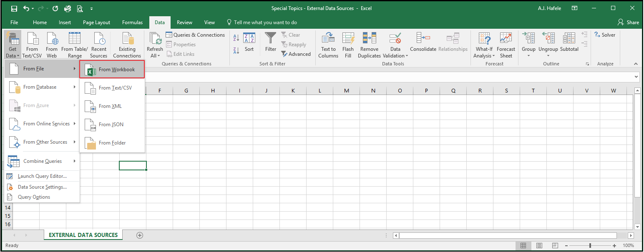
Task: Select the EXTERNAL DATA SOURCES sheet tab
Action: click(83, 235)
